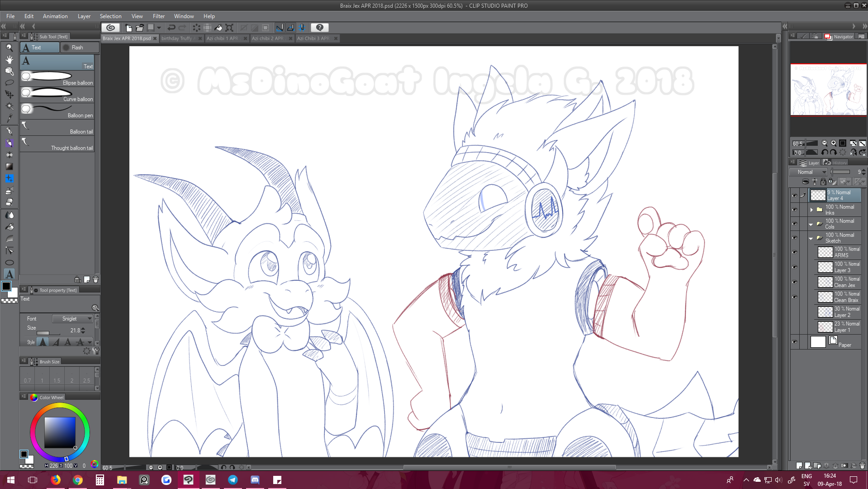This screenshot has height=489, width=868.
Task: Click the Fill paint bucket in command bar
Action: [218, 28]
